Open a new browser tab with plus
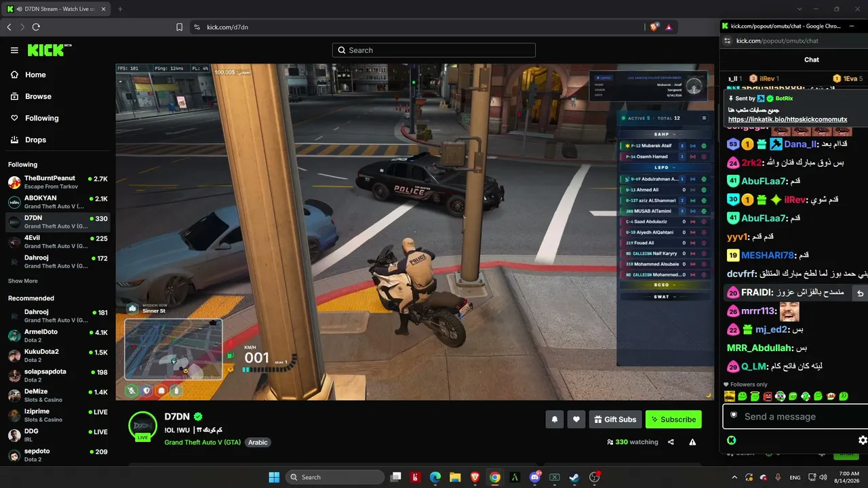 tap(120, 9)
